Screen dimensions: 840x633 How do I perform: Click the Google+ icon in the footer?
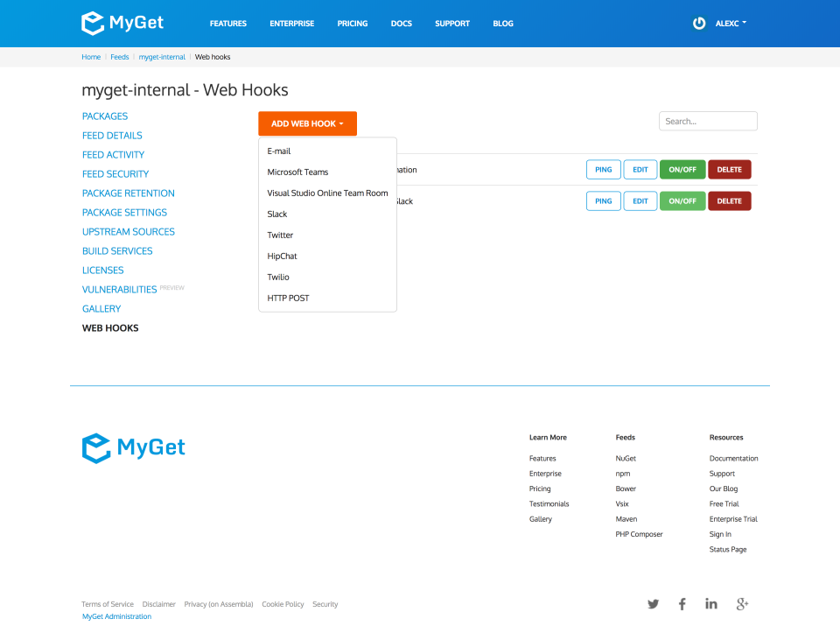[741, 603]
